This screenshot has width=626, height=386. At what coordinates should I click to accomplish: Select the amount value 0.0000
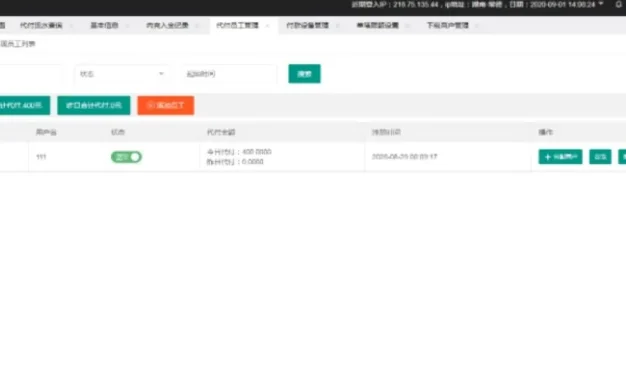tap(253, 162)
